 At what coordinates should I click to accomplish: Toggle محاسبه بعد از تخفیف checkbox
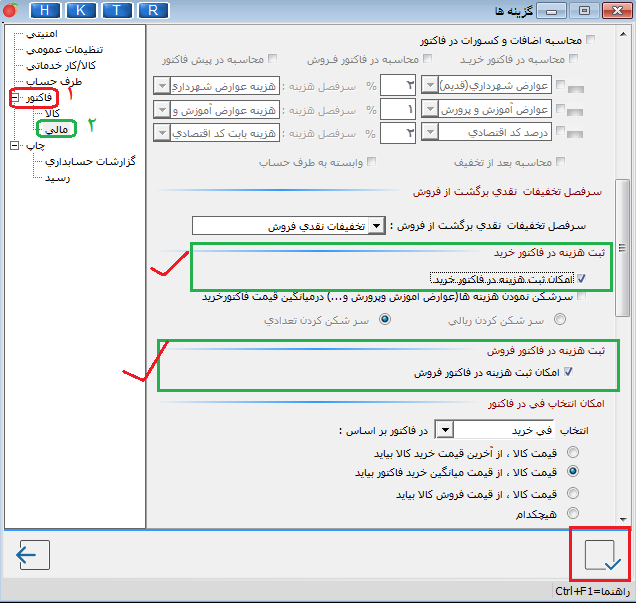560,161
